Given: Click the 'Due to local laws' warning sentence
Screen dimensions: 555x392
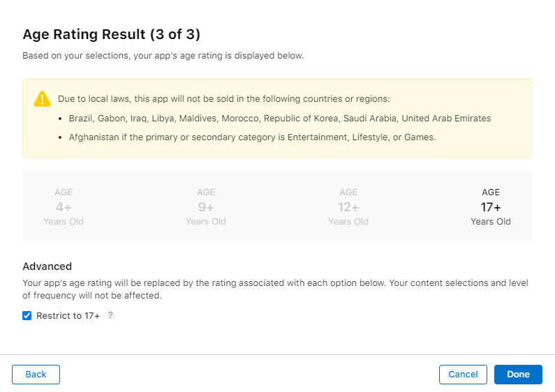Looking at the screenshot, I should tap(223, 99).
